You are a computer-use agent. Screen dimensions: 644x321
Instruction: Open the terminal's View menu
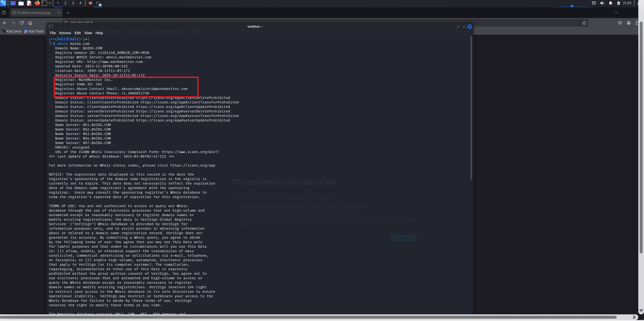coord(88,33)
